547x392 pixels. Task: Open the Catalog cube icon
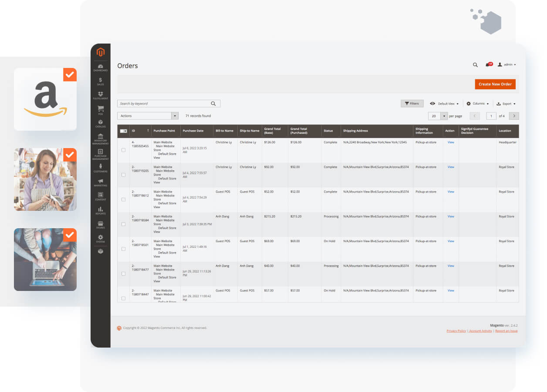point(100,123)
